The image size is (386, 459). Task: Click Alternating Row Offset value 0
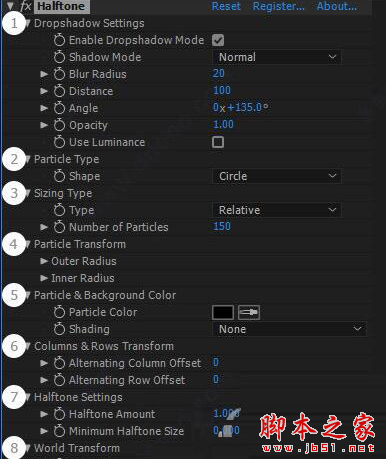click(x=216, y=379)
